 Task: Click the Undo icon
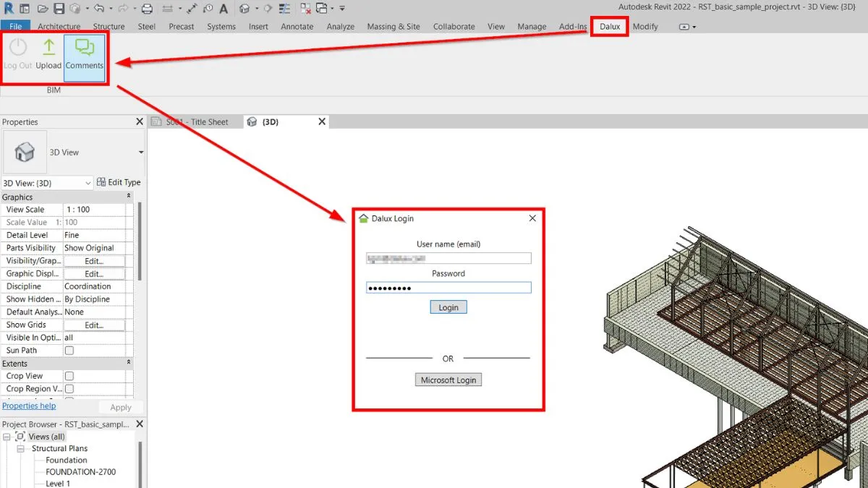[98, 9]
